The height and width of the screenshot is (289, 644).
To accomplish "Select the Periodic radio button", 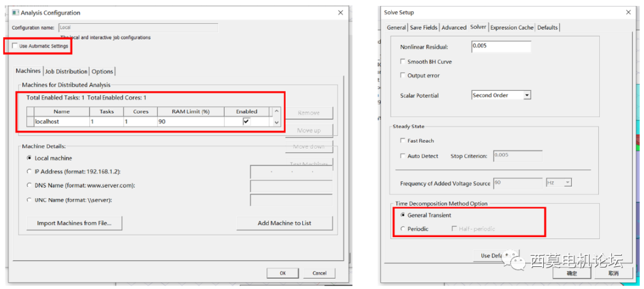I will (402, 229).
